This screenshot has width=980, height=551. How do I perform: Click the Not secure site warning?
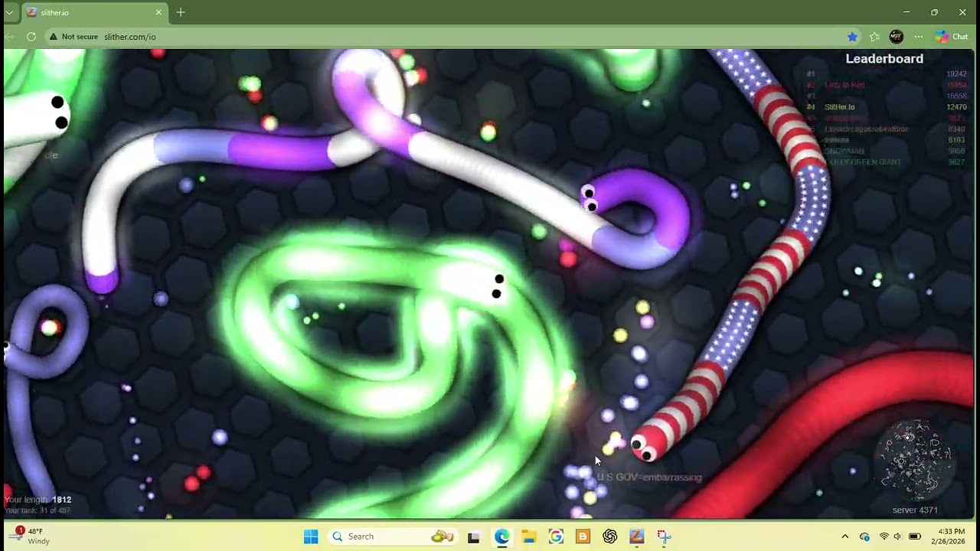(73, 37)
